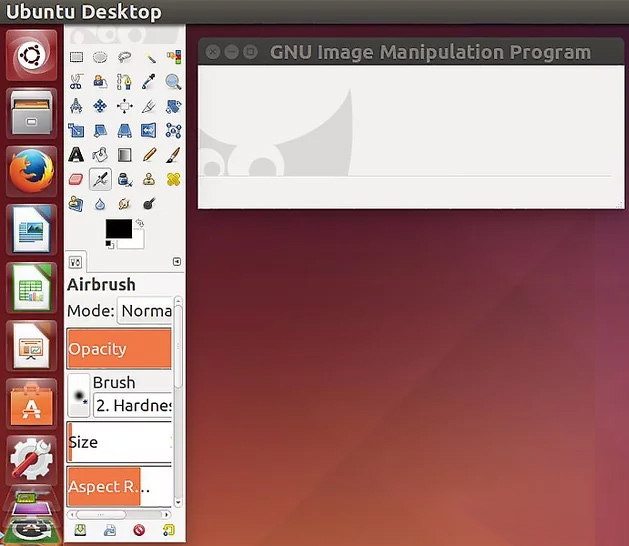Activate the Zoom magnifier tool
Image resolution: width=629 pixels, height=546 pixels.
[x=173, y=81]
